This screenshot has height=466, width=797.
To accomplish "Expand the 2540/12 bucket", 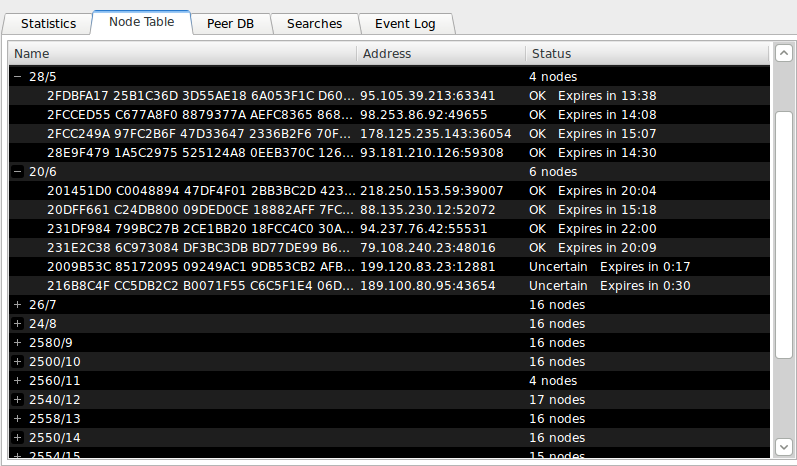I will 18,400.
